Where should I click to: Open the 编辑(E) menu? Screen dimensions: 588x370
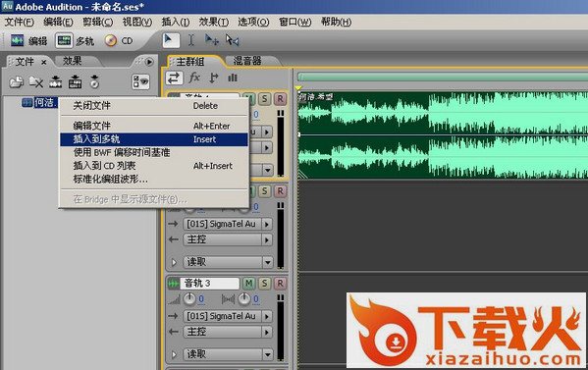point(58,23)
